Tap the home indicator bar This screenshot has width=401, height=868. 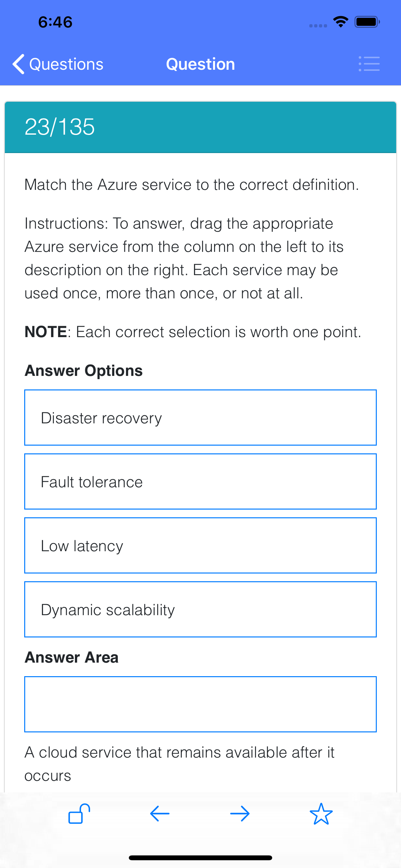click(x=200, y=858)
